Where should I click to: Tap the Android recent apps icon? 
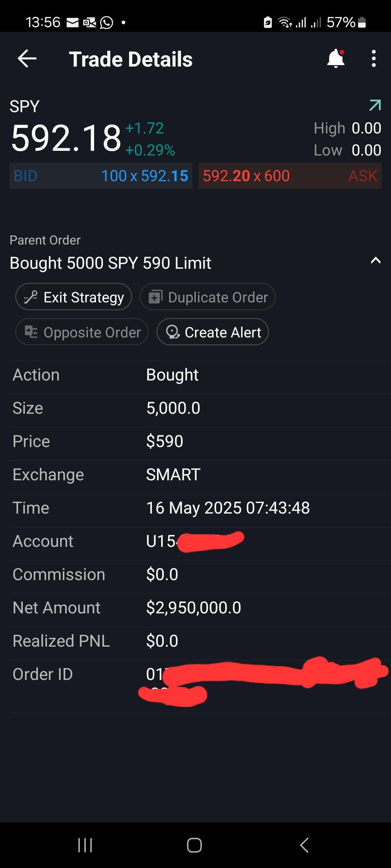(x=85, y=846)
